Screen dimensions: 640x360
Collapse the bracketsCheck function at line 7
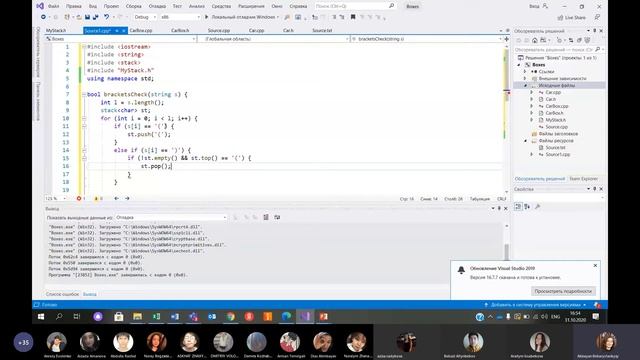84,94
